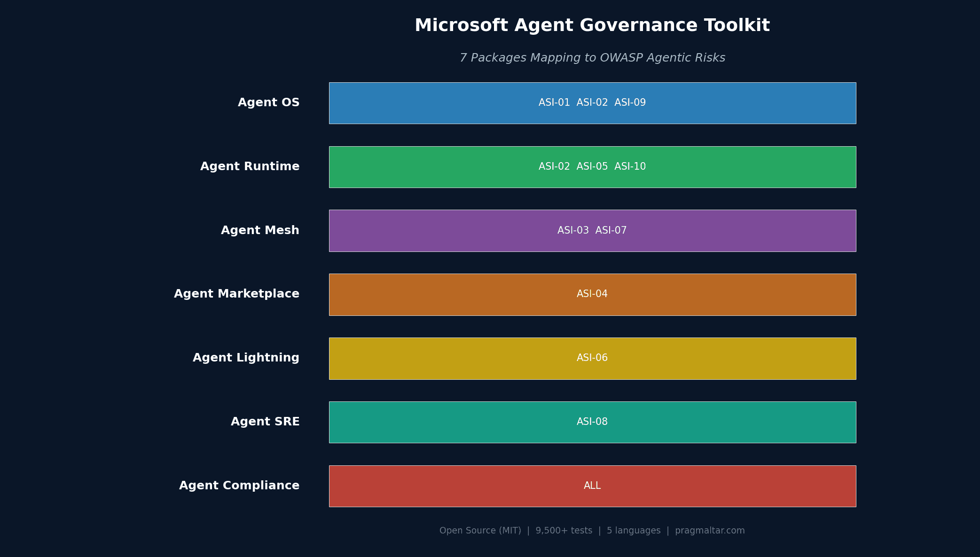Click 'ASI-07' in the purple bar
Viewport: 980px width, 557px height.
click(x=611, y=230)
